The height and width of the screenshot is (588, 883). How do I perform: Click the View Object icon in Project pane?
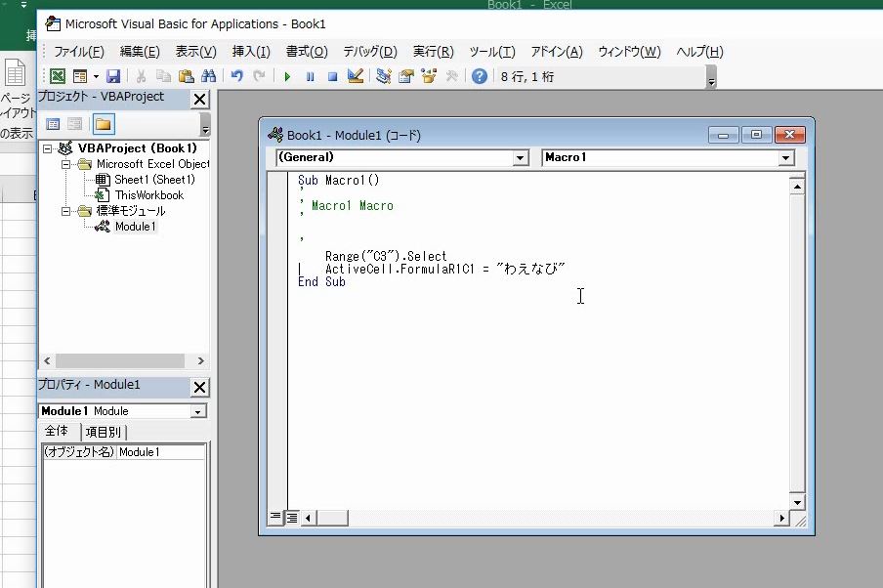coord(74,124)
